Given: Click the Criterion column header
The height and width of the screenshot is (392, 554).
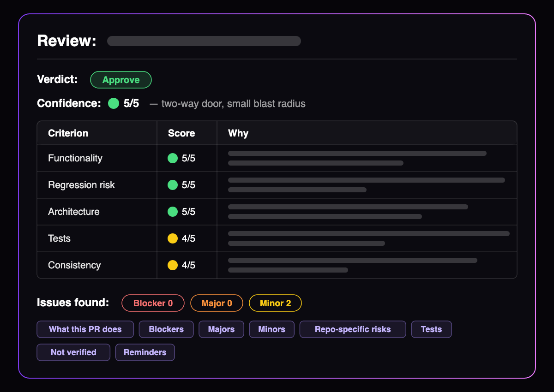Looking at the screenshot, I should (97, 133).
